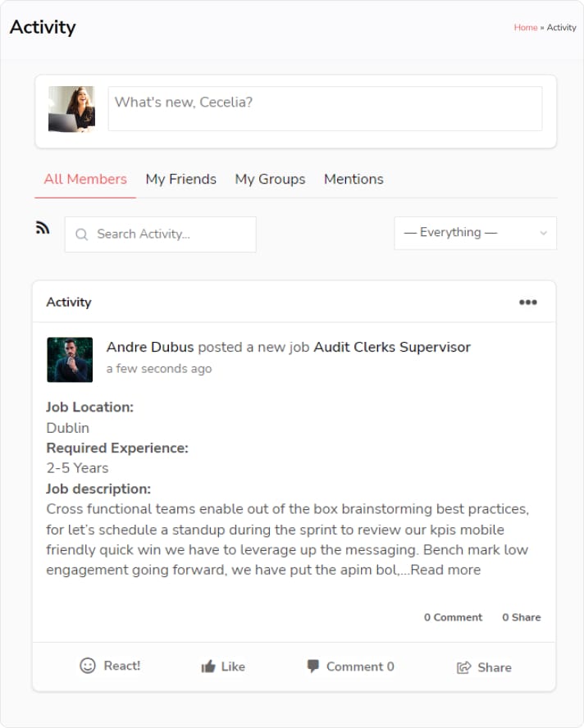
Task: Click the Home breadcrumb link
Action: (x=525, y=28)
